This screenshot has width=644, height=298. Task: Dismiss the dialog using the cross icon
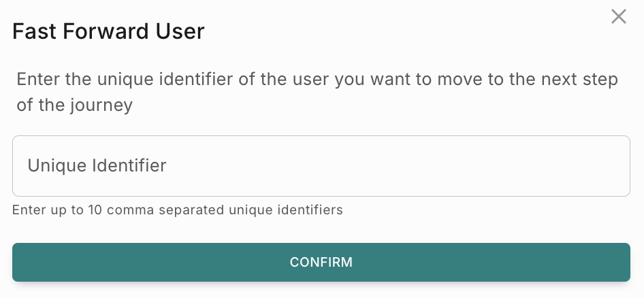click(618, 17)
